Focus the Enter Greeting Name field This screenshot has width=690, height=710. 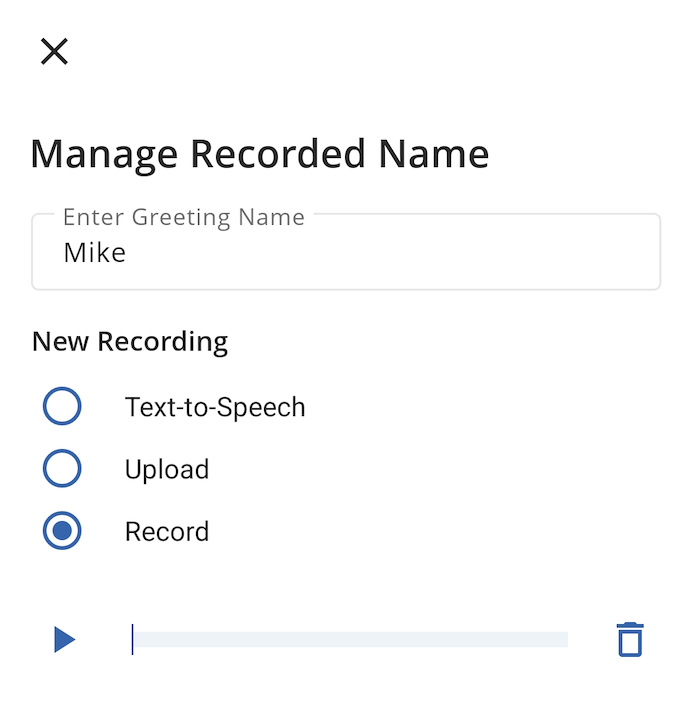tap(346, 252)
